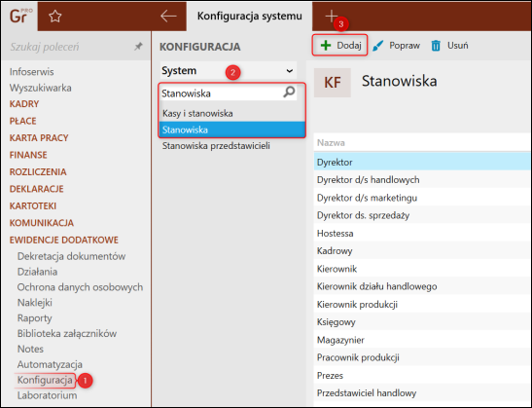Image resolution: width=532 pixels, height=408 pixels.
Task: Expand the FINANSE menu section
Action: click(28, 155)
